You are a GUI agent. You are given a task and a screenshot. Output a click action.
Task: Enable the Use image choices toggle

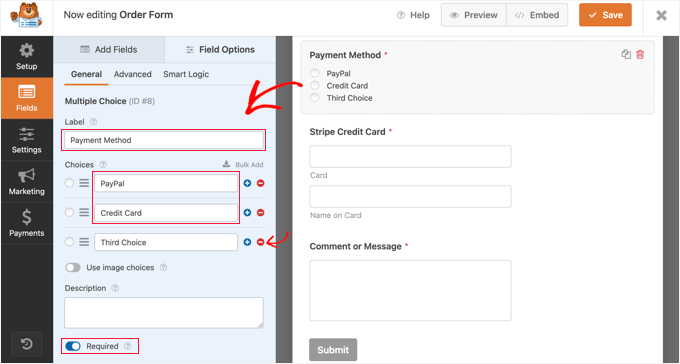point(73,268)
